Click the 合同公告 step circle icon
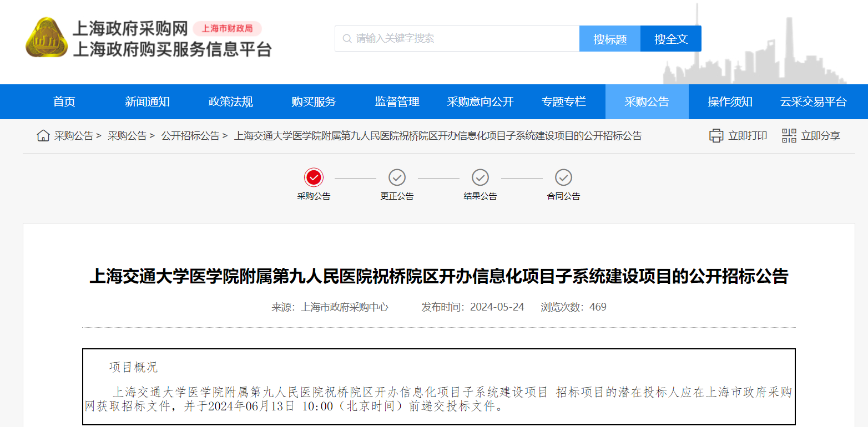The image size is (868, 427). [563, 177]
